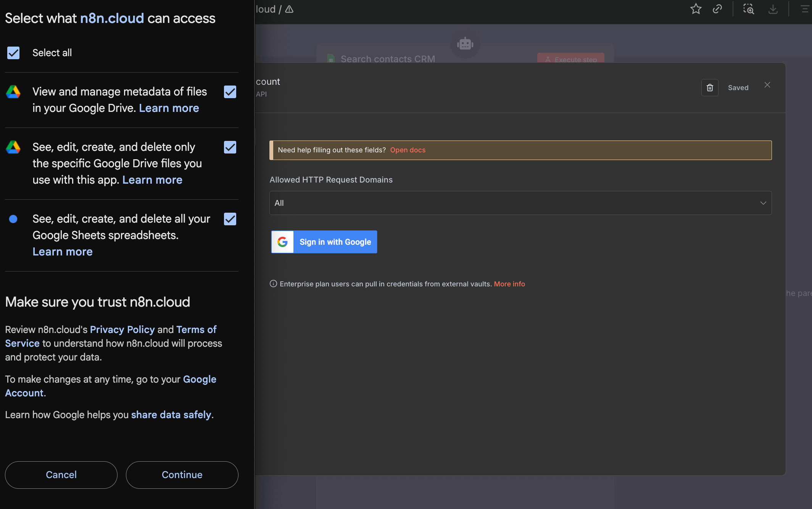Learn more about specific Drive files permission
Screen dimensions: 812x509
click(x=152, y=180)
